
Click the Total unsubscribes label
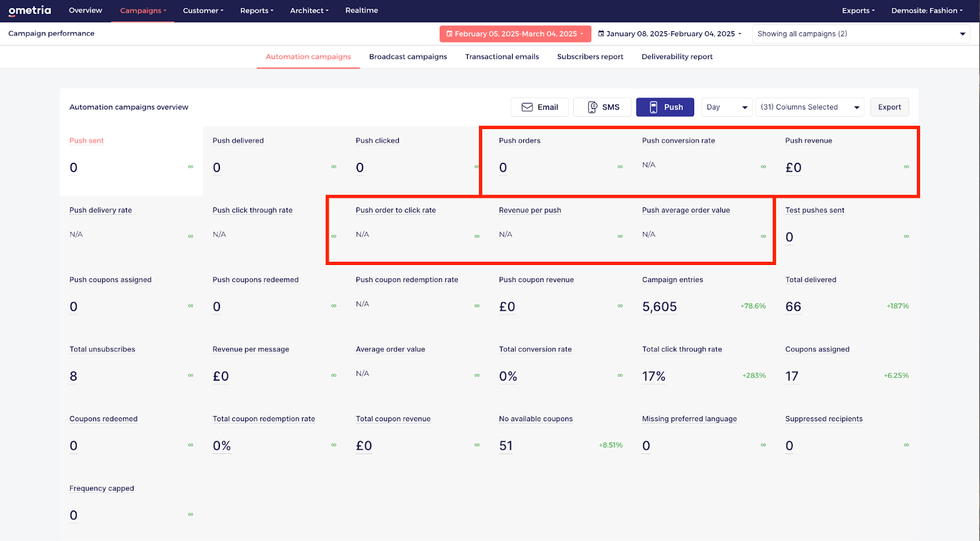point(102,349)
